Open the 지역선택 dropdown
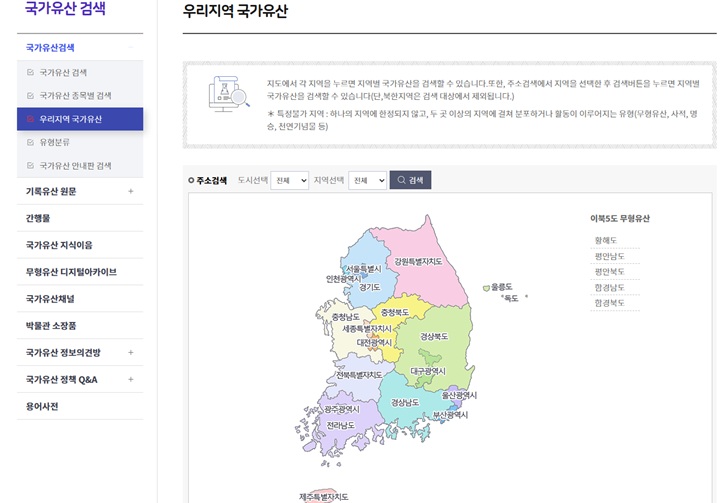The image size is (720, 503). [x=368, y=181]
